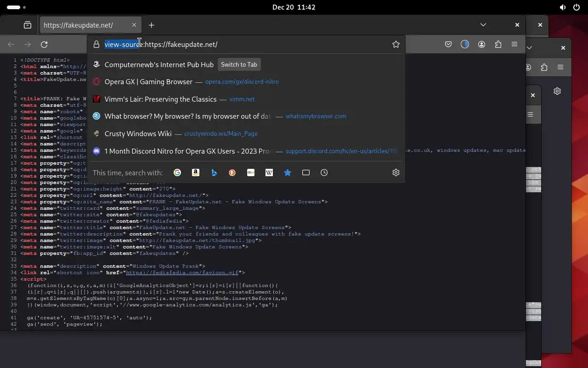This screenshot has height=368, width=588.
Task: Click the <!DOCTYPE html> source line
Action: [45, 60]
